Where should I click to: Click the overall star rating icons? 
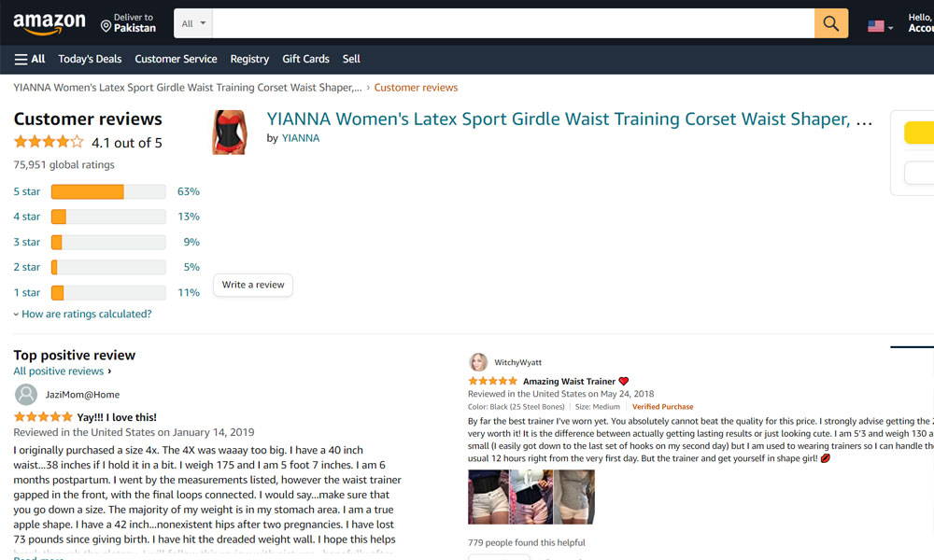point(49,142)
